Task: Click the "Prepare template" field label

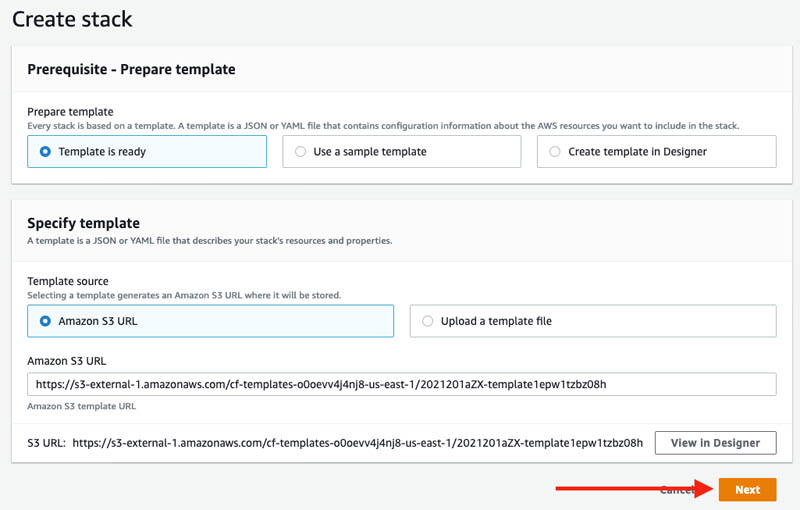Action: tap(70, 112)
